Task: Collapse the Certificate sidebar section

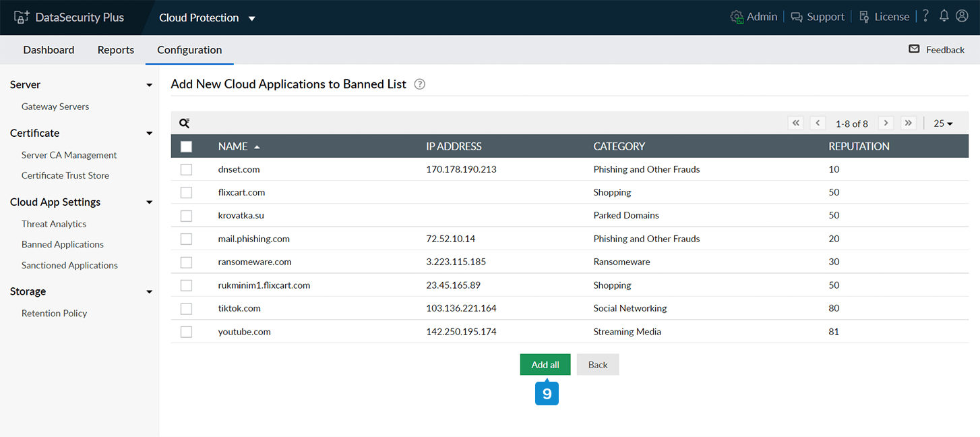Action: coord(149,134)
